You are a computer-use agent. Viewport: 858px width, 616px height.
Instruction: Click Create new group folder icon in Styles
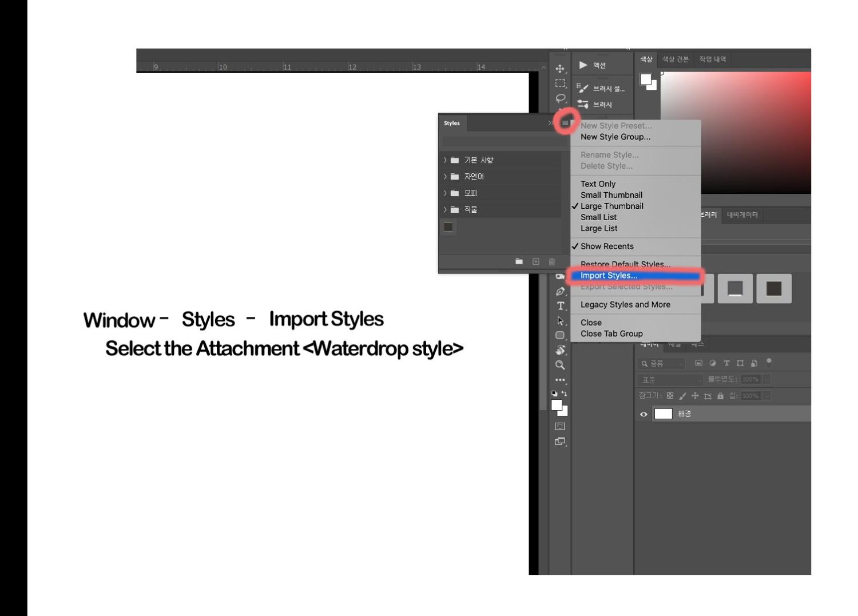[x=519, y=261]
